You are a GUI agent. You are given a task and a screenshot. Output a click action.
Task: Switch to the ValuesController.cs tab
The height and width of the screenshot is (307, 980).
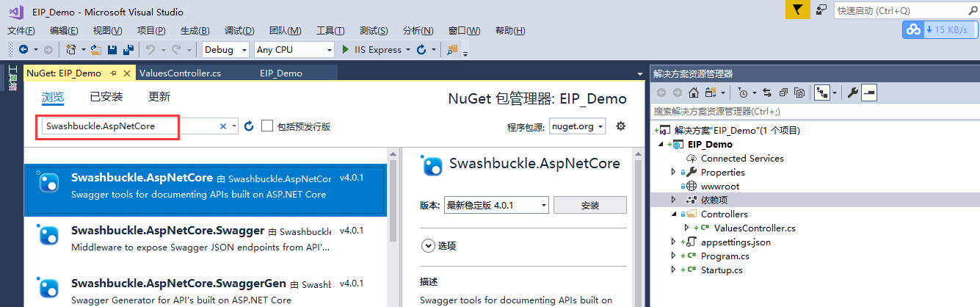coord(180,73)
